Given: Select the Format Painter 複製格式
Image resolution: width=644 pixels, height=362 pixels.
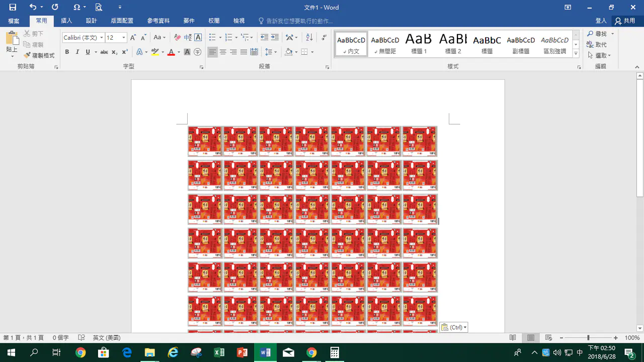Looking at the screenshot, I should click(x=39, y=55).
